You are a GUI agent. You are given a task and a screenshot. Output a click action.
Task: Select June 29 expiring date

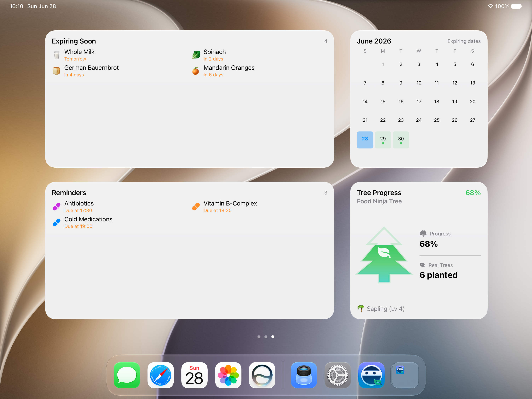coord(383,140)
